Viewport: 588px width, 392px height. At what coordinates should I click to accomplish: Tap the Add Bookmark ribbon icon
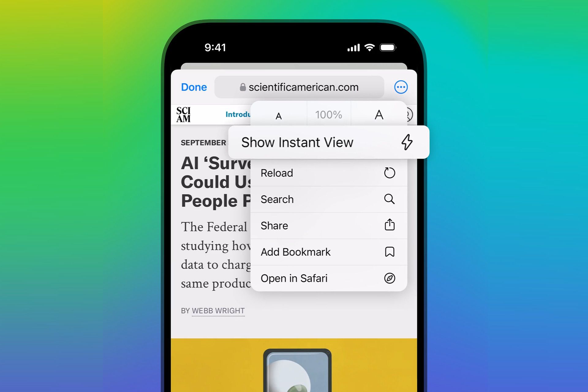click(x=389, y=252)
